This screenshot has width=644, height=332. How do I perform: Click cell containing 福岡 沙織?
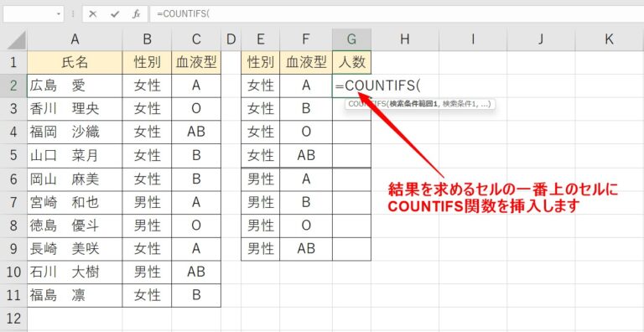(x=75, y=132)
